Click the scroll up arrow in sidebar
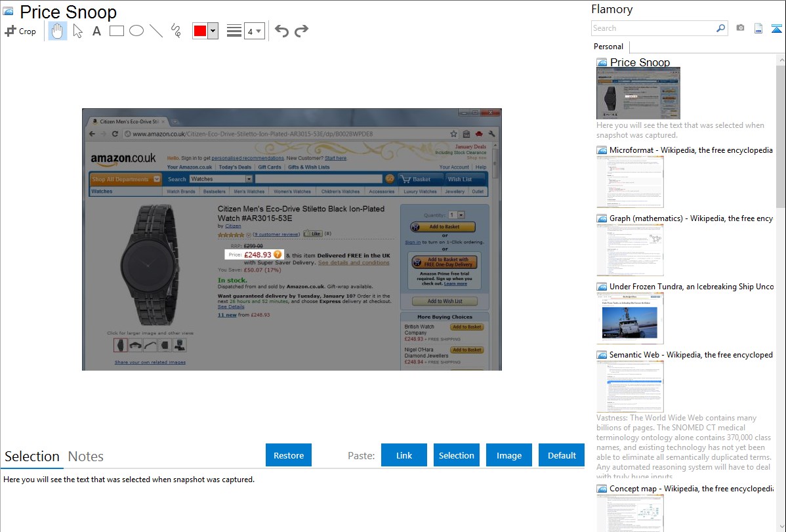The height and width of the screenshot is (532, 786). [x=781, y=60]
